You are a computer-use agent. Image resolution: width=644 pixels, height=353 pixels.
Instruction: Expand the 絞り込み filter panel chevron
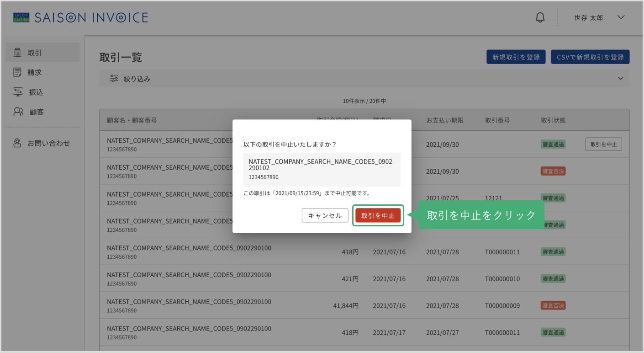click(621, 79)
